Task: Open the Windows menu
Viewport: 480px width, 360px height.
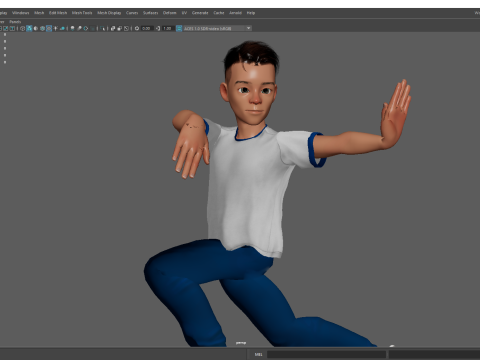Action: 21,13
